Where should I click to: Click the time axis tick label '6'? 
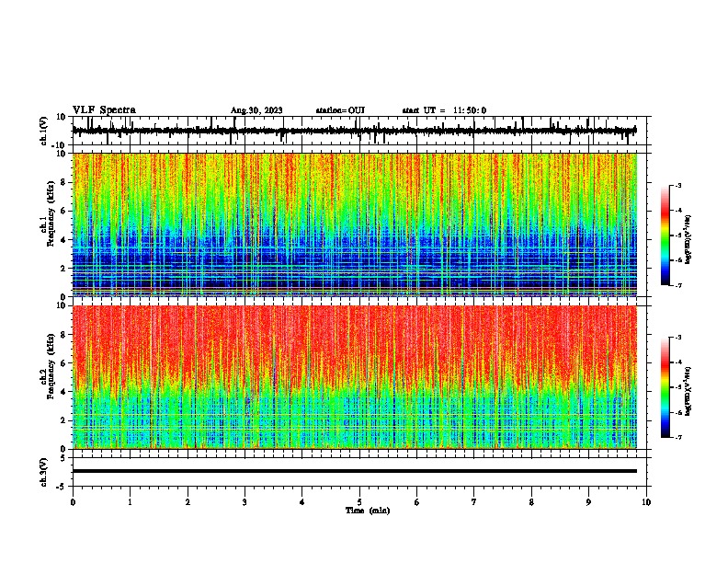coord(417,502)
